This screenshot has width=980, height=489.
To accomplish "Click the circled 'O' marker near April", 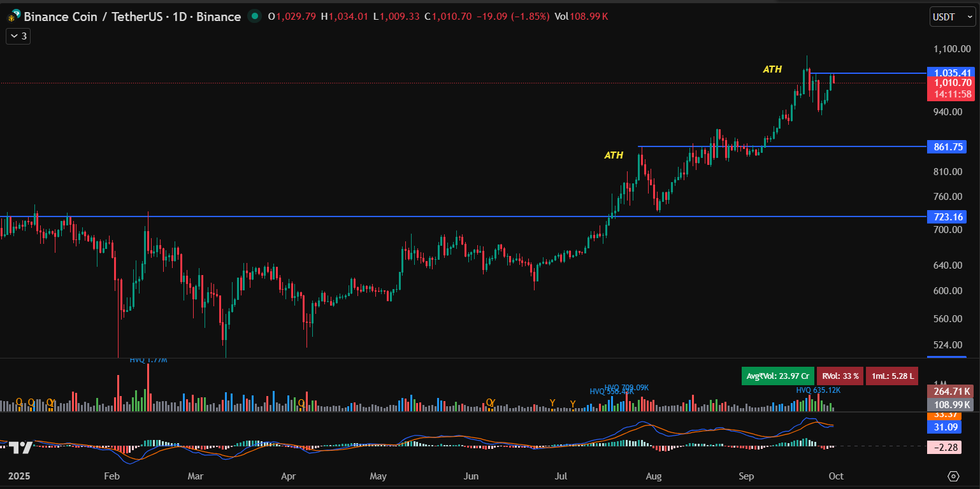I will pyautogui.click(x=300, y=402).
